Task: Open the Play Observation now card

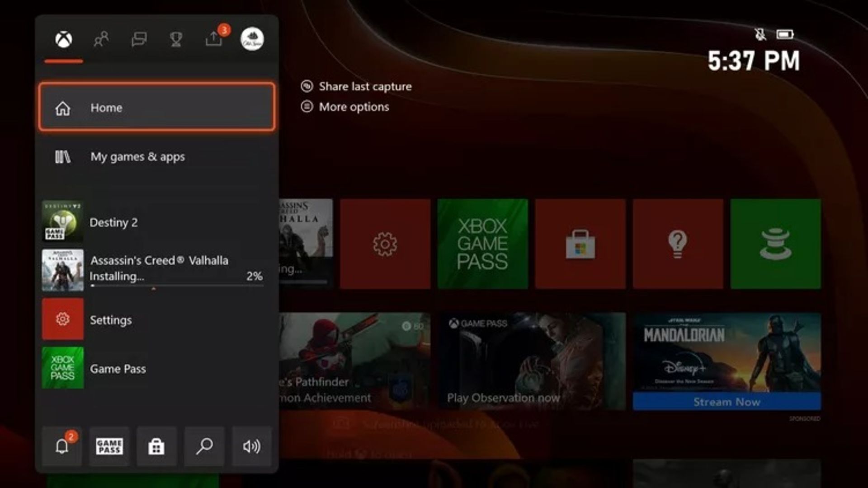Action: click(x=532, y=361)
